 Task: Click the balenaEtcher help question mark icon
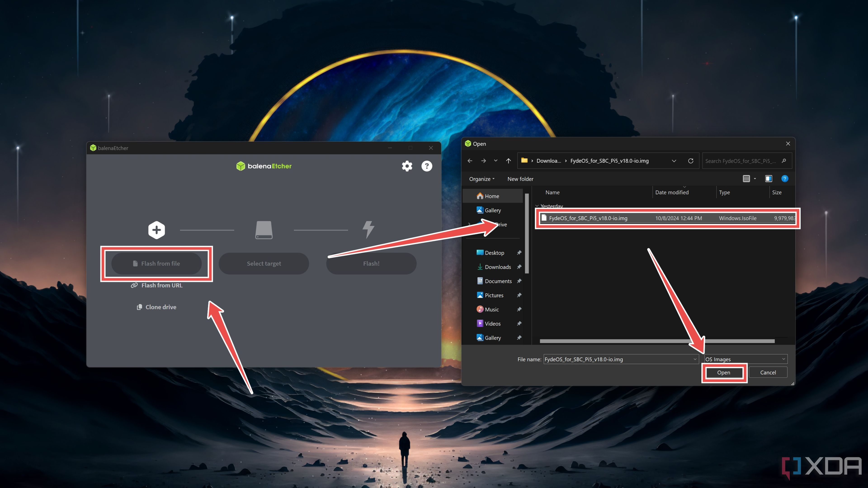tap(427, 166)
